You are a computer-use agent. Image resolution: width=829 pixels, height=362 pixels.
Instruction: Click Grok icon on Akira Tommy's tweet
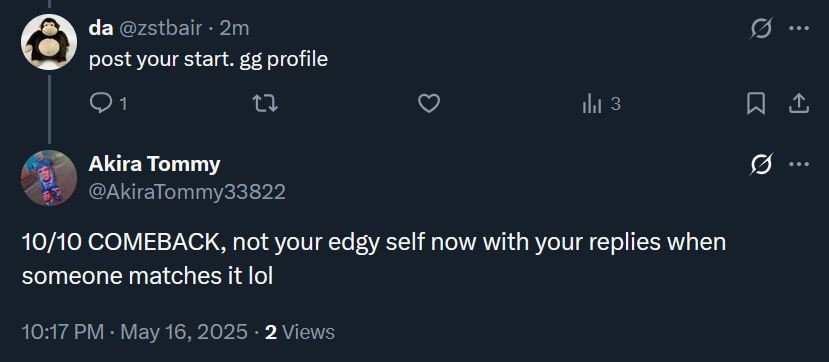pos(761,164)
